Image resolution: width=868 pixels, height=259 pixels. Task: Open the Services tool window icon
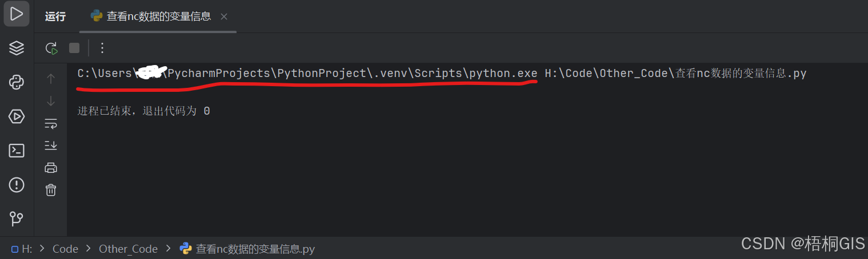(x=17, y=116)
